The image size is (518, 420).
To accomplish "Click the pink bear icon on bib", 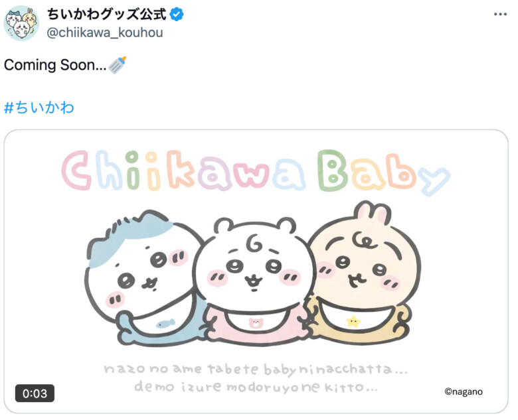I will pyautogui.click(x=256, y=322).
